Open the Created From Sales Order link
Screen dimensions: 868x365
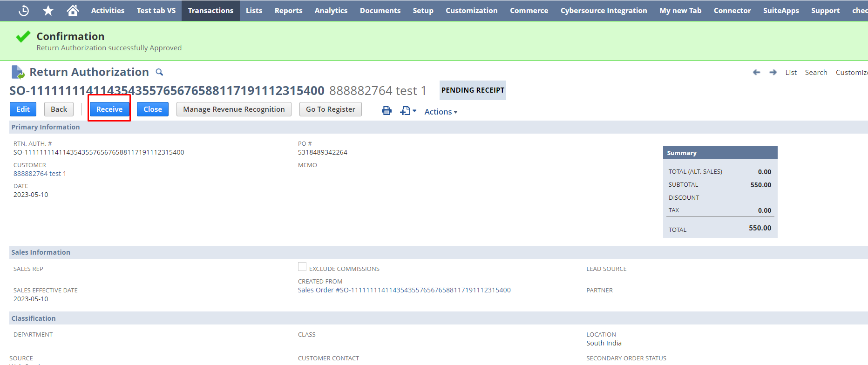[404, 290]
